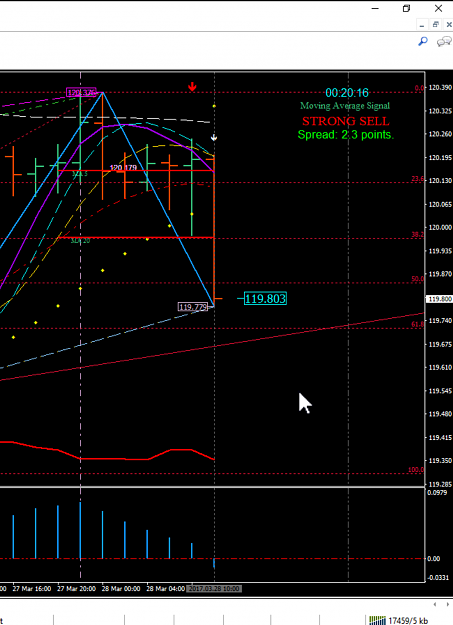Click the 119.545 price axis value
Image resolution: width=453 pixels, height=625 pixels.
(440, 391)
